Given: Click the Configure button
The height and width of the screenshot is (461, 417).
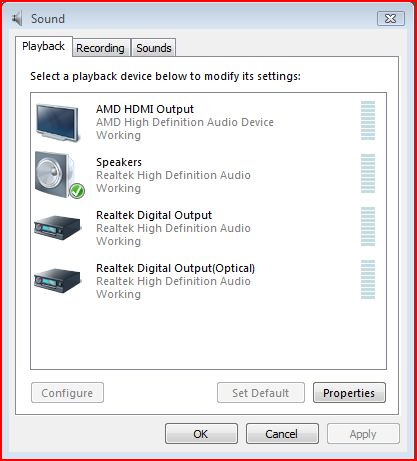Looking at the screenshot, I should click(x=67, y=393).
